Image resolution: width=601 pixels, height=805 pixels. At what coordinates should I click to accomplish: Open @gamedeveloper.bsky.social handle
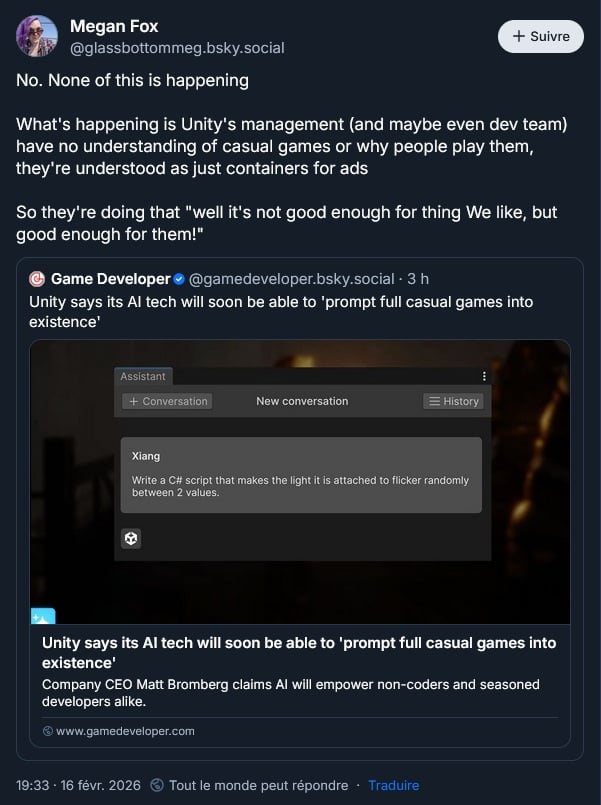click(x=292, y=279)
